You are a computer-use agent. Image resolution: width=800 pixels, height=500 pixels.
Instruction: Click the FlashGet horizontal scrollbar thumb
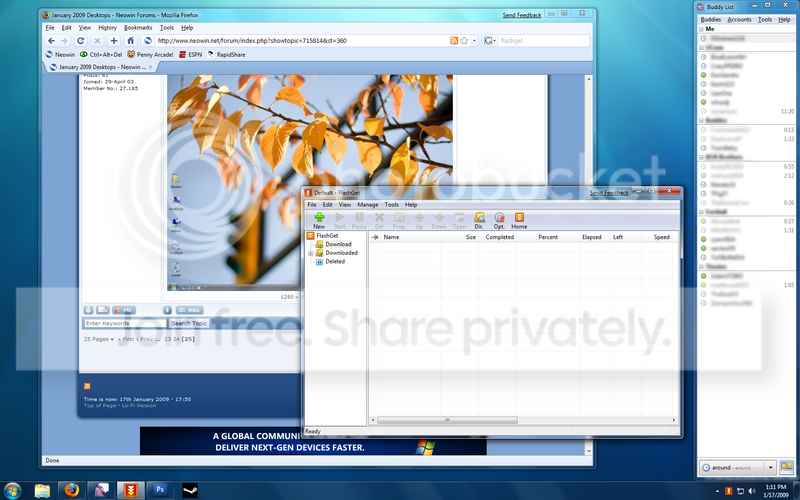pos(447,420)
